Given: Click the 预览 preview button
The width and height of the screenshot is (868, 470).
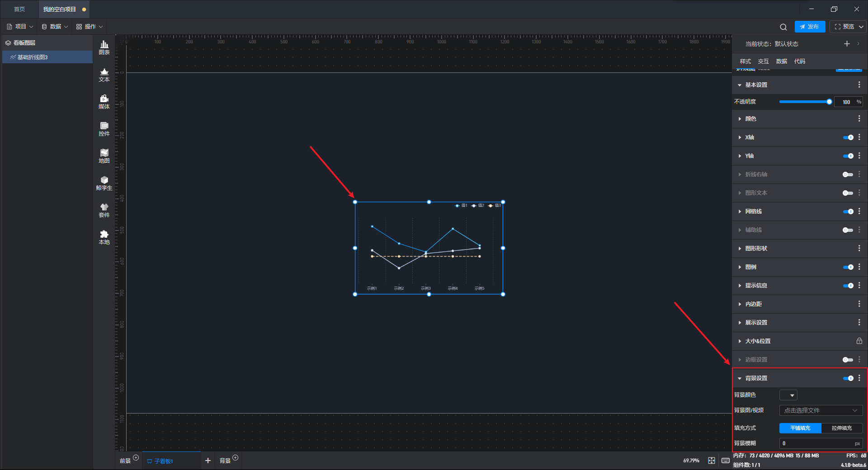Looking at the screenshot, I should [x=844, y=27].
